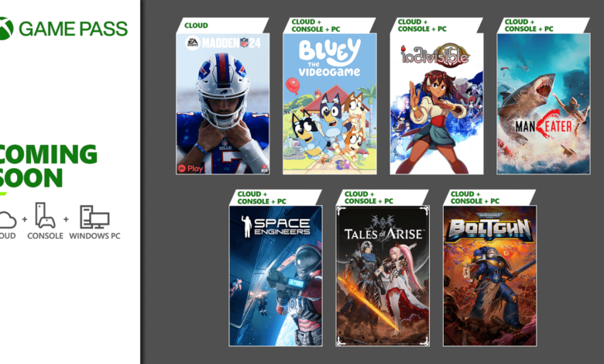Click the astronaut logo on Space Engineers

point(246,226)
